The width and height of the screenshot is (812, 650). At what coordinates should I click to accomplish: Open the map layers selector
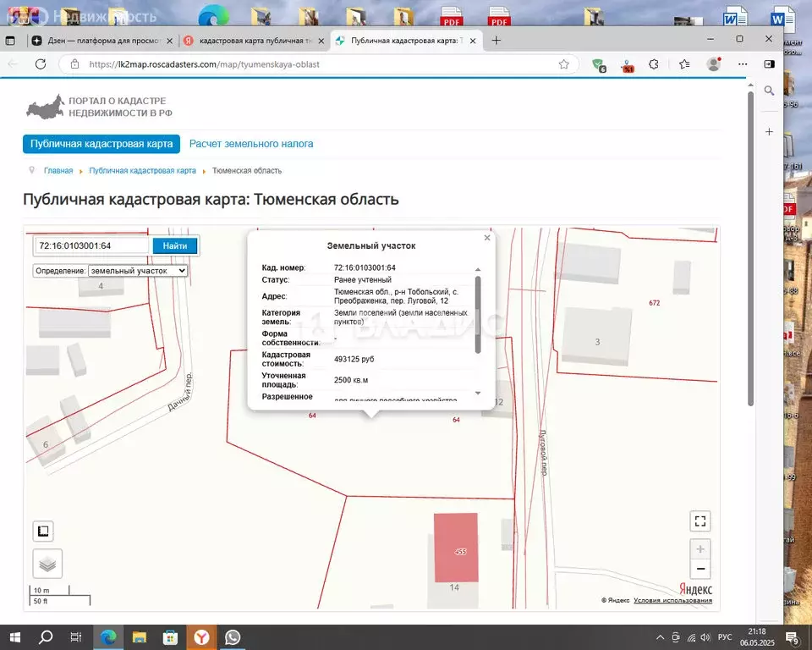tap(47, 564)
